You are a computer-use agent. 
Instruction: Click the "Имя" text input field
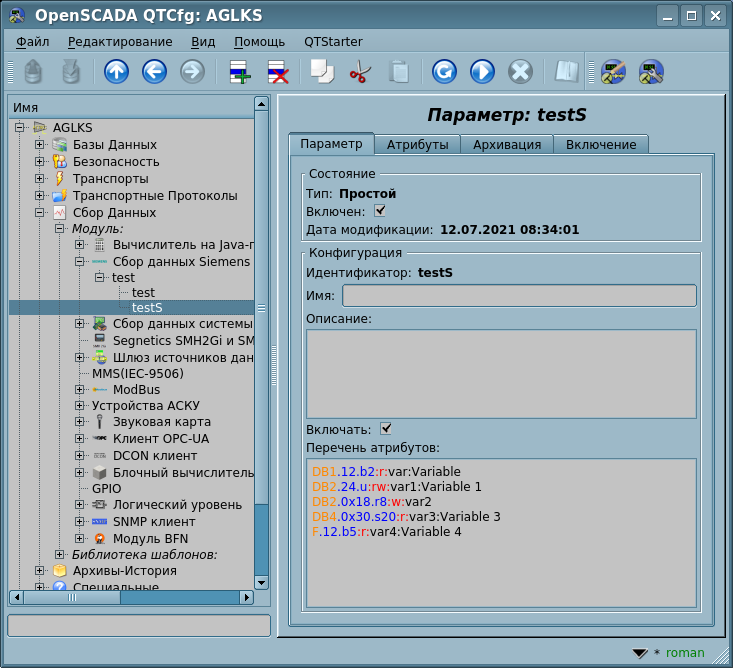[519, 295]
